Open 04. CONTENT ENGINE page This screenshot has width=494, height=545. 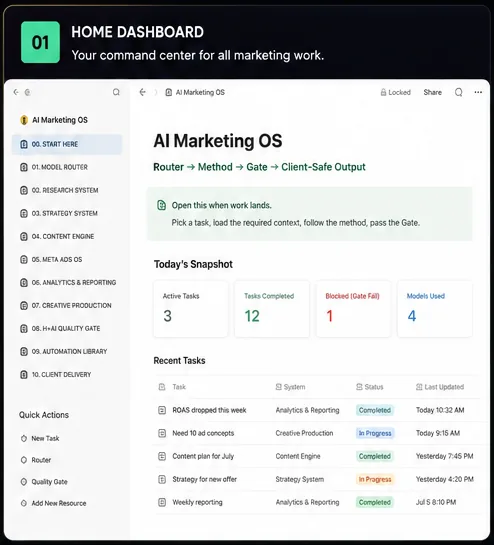coord(63,236)
